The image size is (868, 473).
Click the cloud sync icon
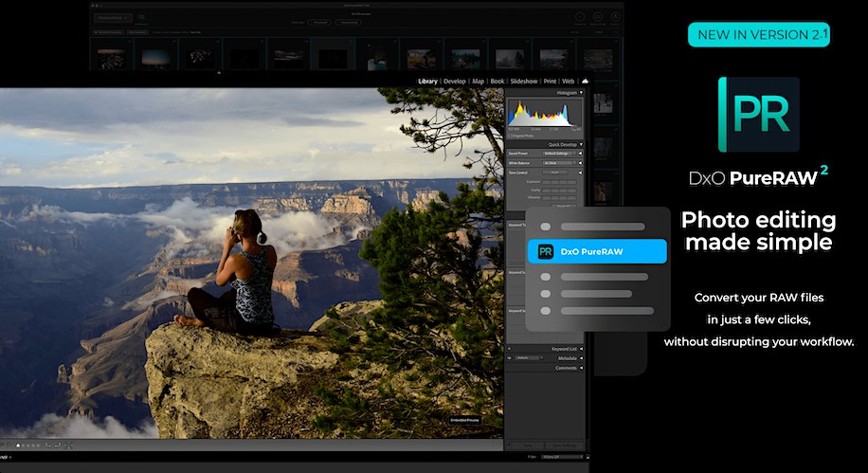pos(585,81)
